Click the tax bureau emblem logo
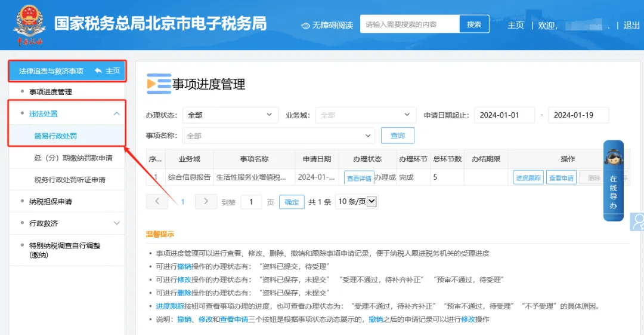The width and height of the screenshot is (644, 335). (29, 24)
